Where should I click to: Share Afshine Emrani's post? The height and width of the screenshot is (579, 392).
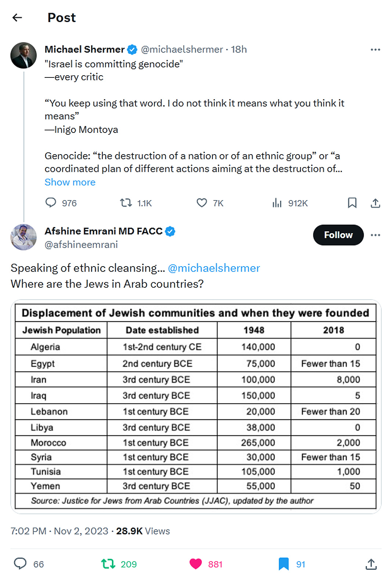[x=371, y=564]
